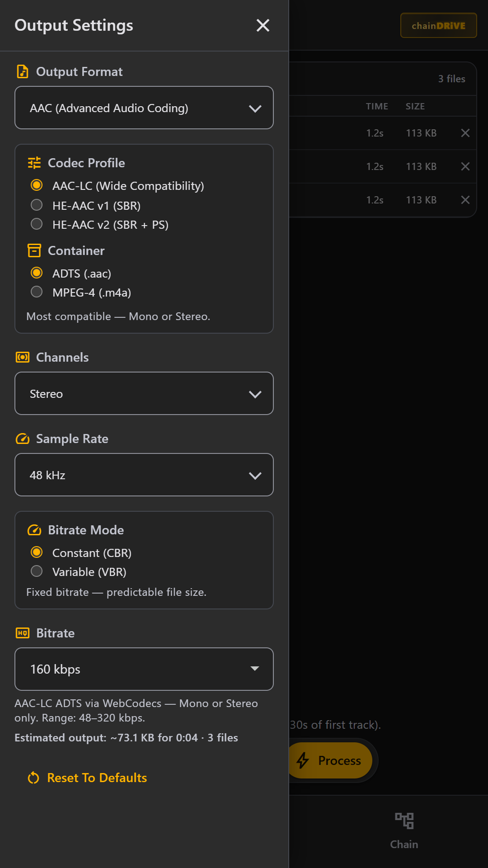Click the Reset To Defaults circular arrow icon
This screenshot has height=868, width=488.
(33, 778)
